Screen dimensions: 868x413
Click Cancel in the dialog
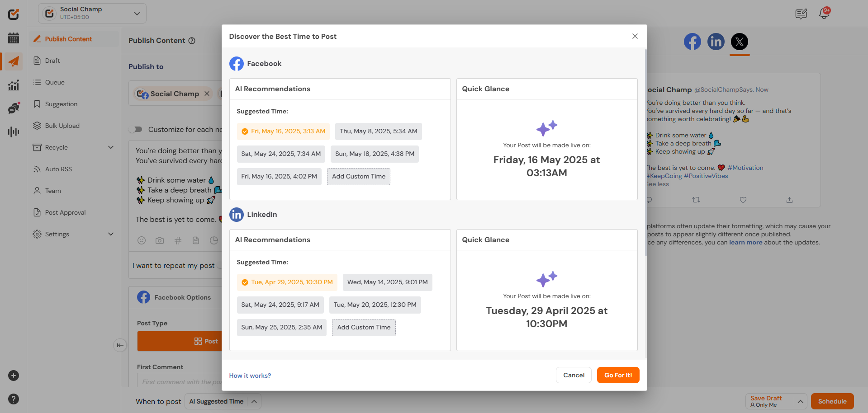coord(574,375)
